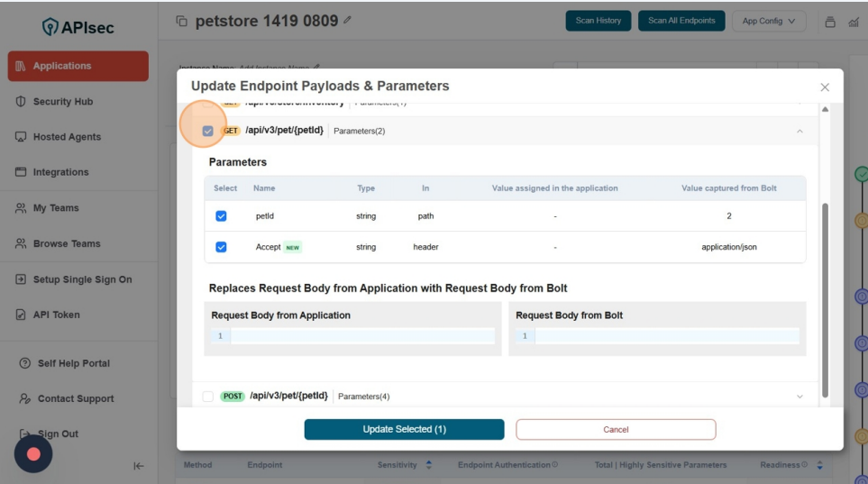Open Scan History
868x484 pixels.
(x=598, y=21)
